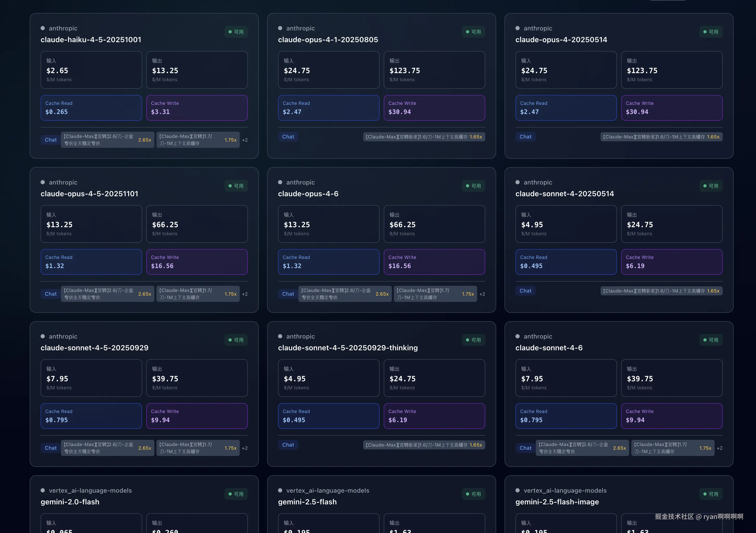This screenshot has height=533, width=756.
Task: Click the 可用 status badge on claude-opus-4-1-20250805
Action: pos(473,32)
